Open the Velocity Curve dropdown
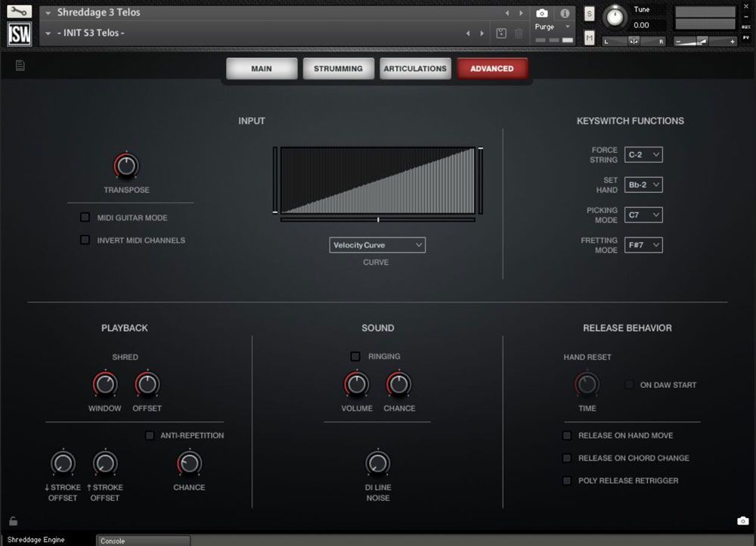The height and width of the screenshot is (546, 756). coord(377,245)
